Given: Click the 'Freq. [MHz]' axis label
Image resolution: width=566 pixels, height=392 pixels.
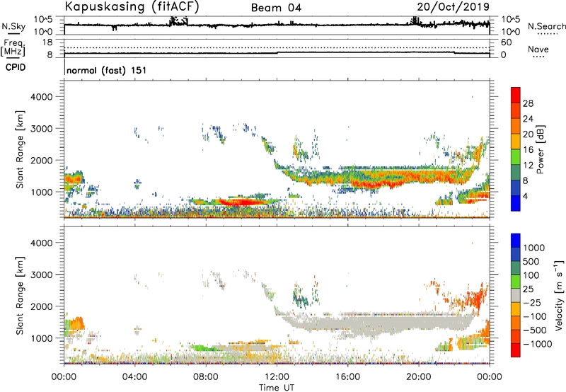Looking at the screenshot, I should click(x=13, y=47).
